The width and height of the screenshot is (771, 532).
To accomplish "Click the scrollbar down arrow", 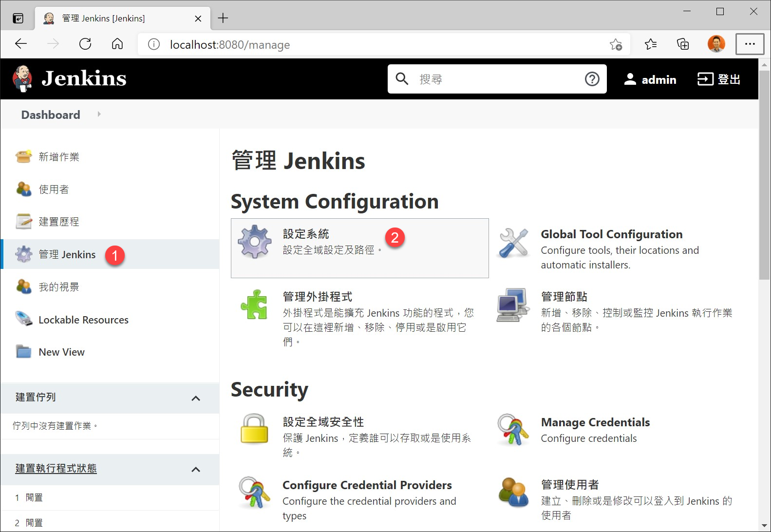I will [764, 526].
